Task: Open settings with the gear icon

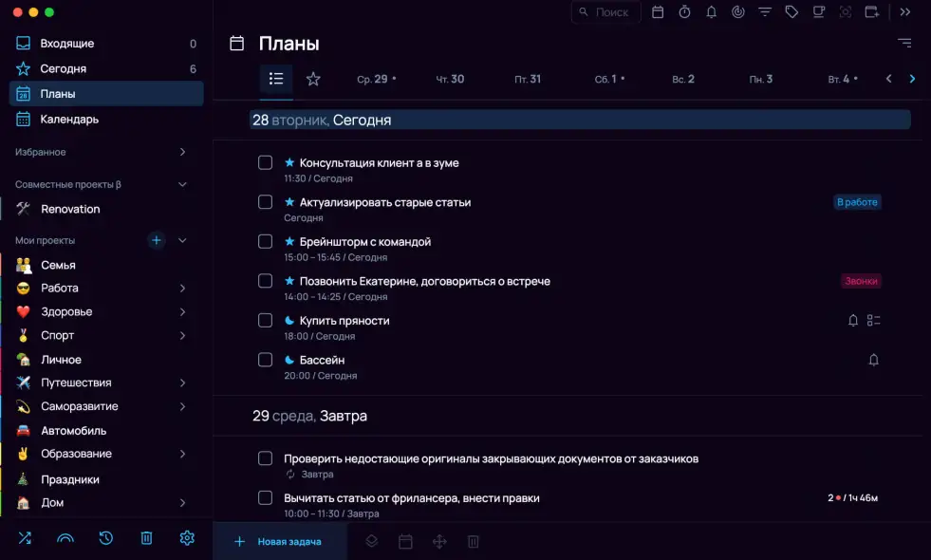Action: 186,538
